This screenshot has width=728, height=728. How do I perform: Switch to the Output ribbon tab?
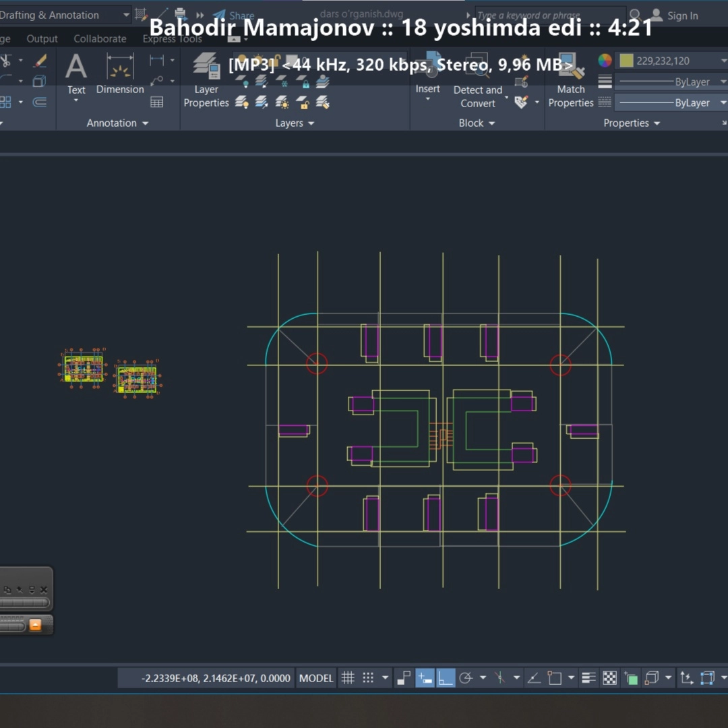(42, 38)
